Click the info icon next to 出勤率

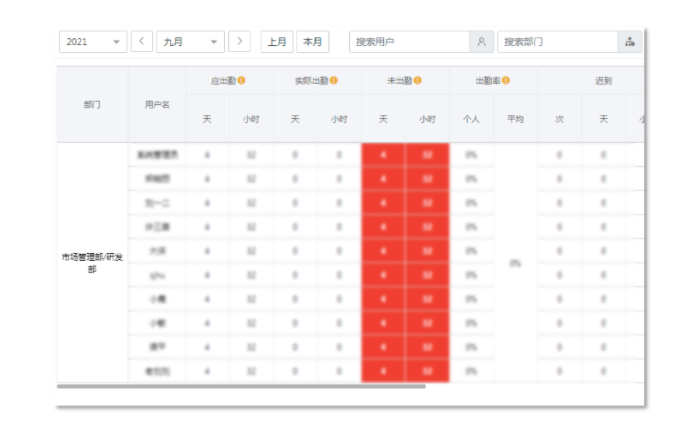[507, 80]
